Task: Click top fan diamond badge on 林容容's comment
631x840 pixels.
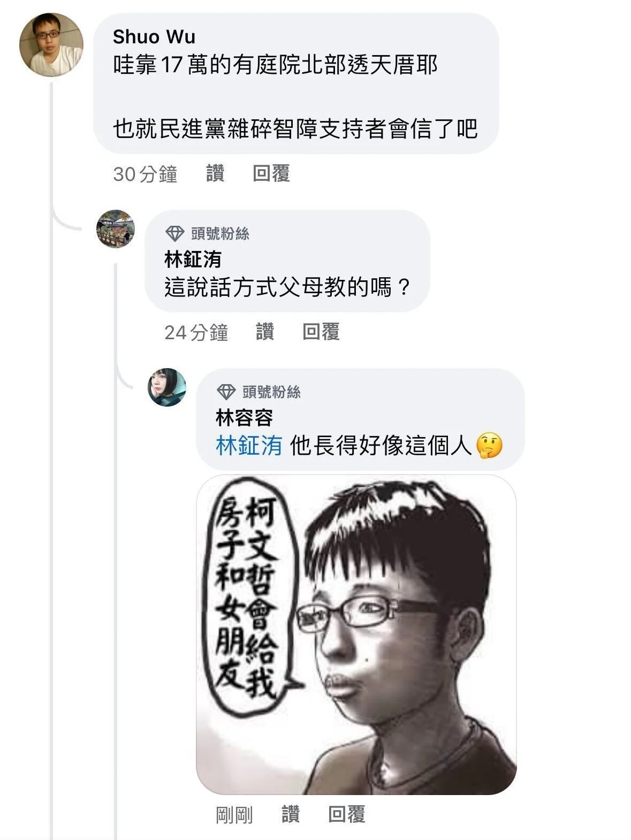Action: (226, 392)
